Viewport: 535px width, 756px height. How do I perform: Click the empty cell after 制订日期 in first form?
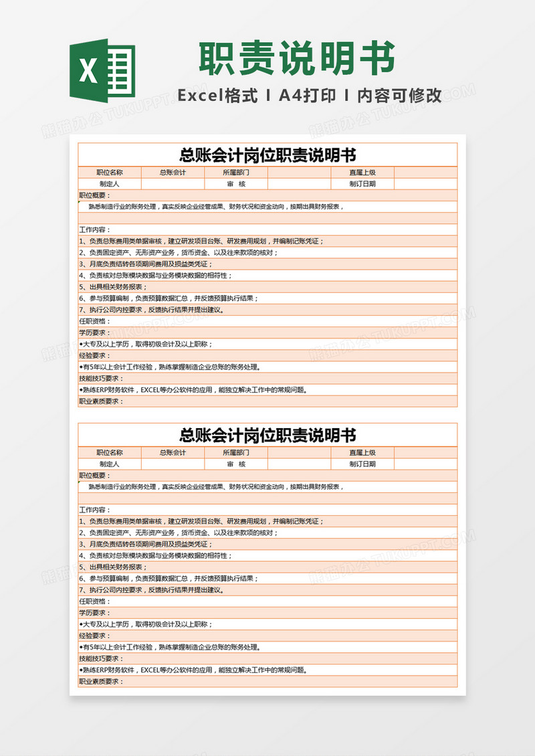[425, 184]
